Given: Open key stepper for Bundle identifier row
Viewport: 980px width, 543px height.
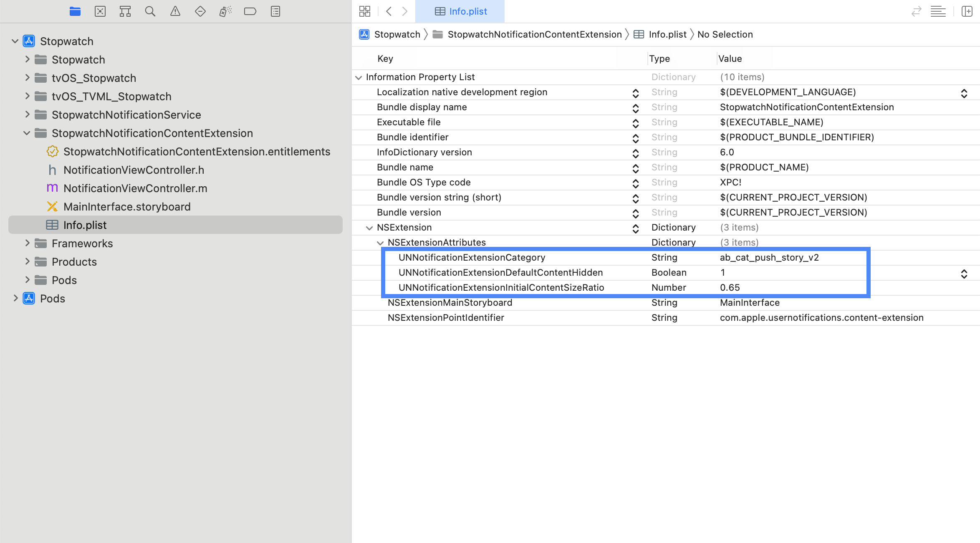Looking at the screenshot, I should tap(635, 138).
